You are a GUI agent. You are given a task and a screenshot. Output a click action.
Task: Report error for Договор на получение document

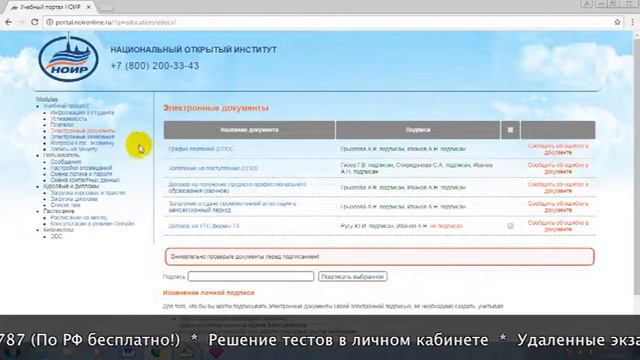(x=558, y=187)
